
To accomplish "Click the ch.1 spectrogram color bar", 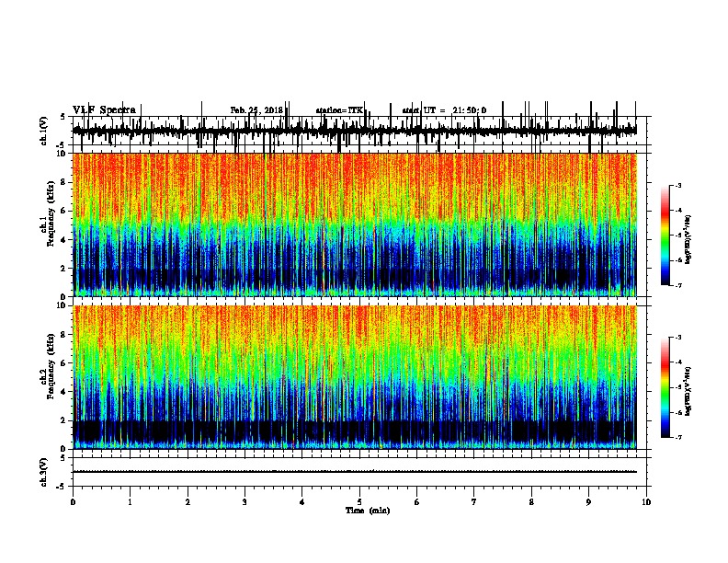I will click(665, 236).
